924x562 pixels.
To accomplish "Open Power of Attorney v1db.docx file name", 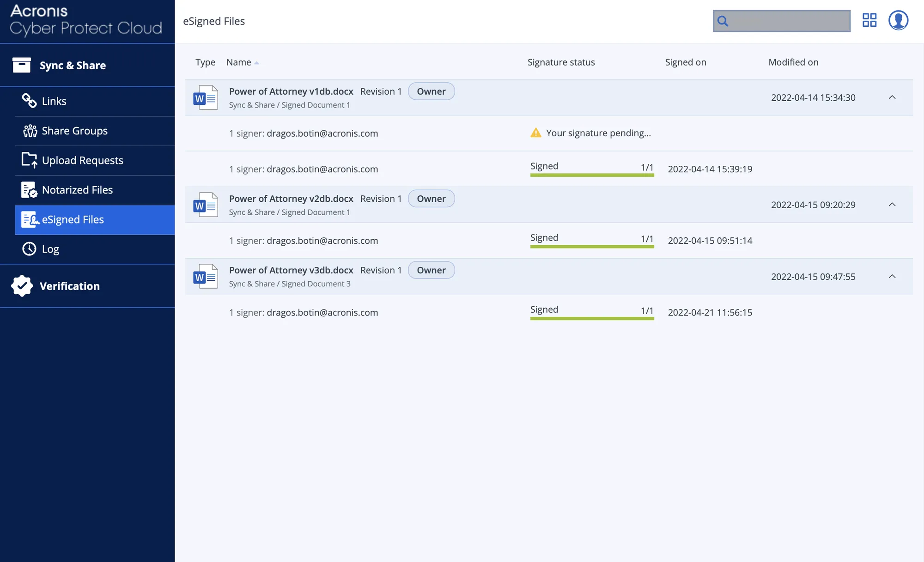I will coord(291,91).
